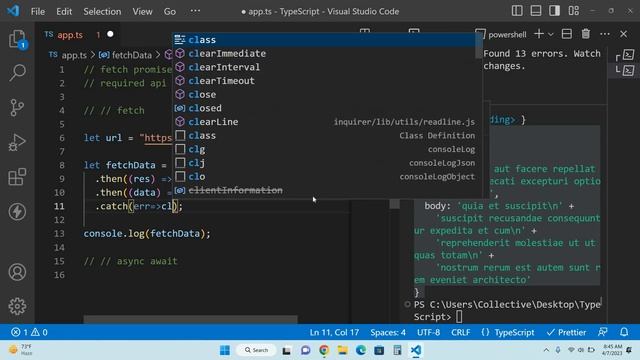Screen dimensions: 640x360
Task: Open the Extensions view
Action: (17, 177)
